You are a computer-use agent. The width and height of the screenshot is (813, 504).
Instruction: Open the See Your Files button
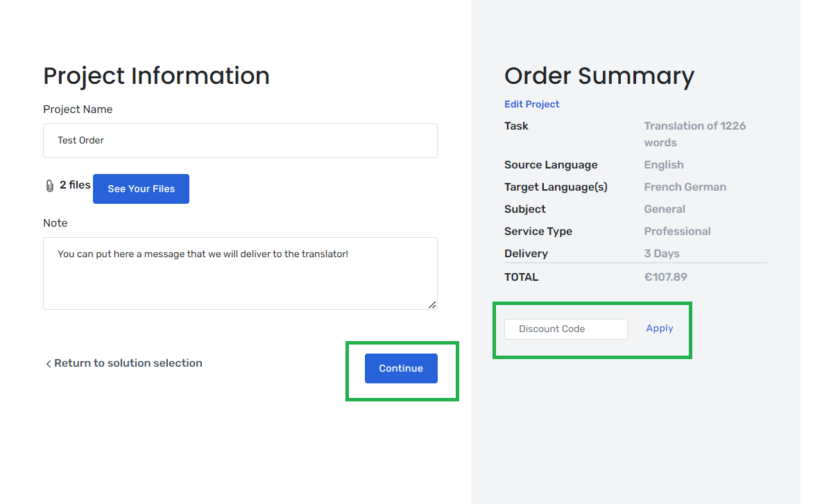click(x=141, y=189)
